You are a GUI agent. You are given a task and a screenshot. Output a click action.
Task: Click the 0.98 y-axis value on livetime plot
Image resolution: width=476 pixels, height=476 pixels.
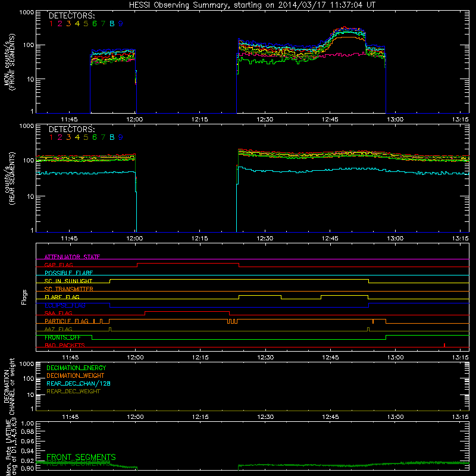tap(27, 431)
